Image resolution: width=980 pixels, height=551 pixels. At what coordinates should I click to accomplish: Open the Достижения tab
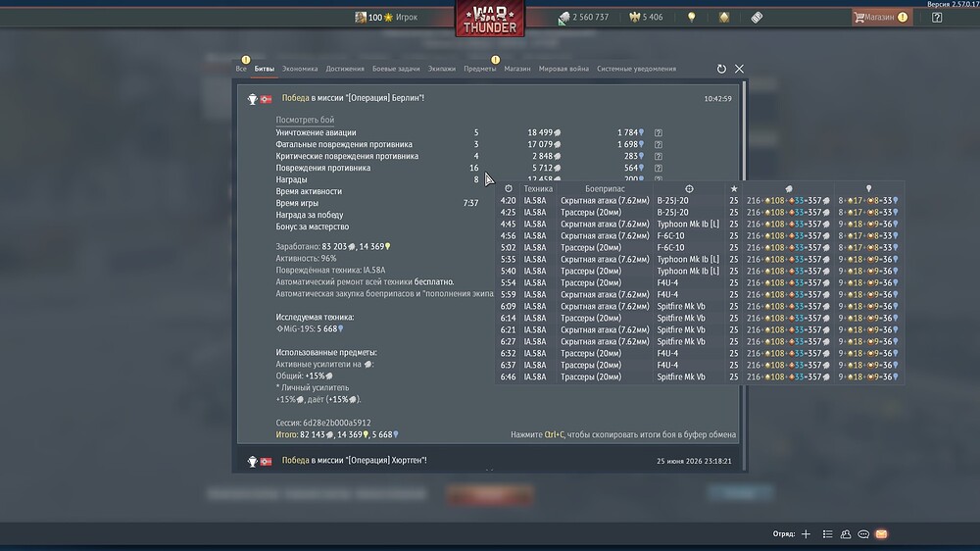(344, 69)
